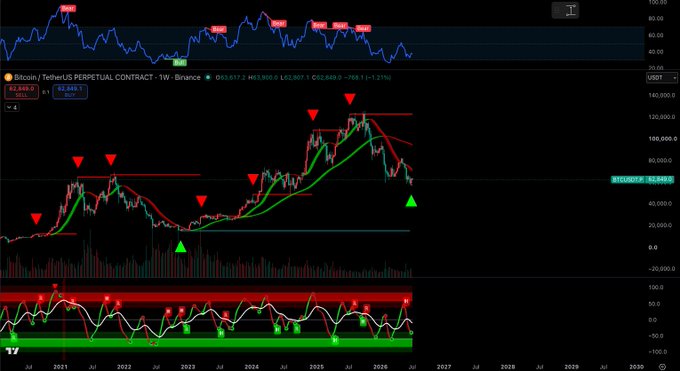Click the SELL 62,849.0 button
680x371 pixels.
(21, 92)
